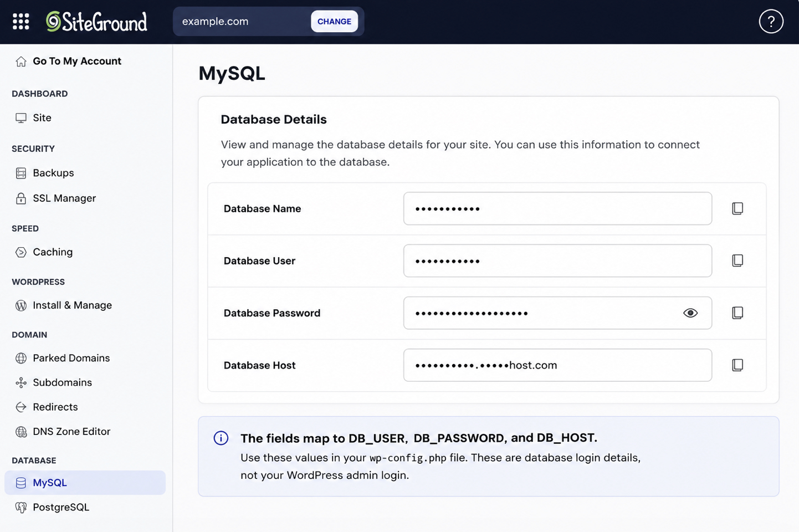Click the DNS Zone Editor icon
The height and width of the screenshot is (532, 799).
pos(21,432)
